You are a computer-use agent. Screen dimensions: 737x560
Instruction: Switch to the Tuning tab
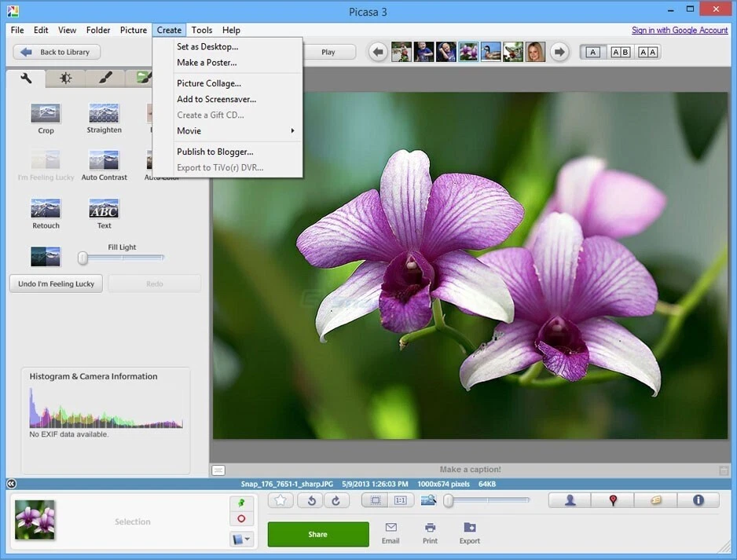[65, 78]
